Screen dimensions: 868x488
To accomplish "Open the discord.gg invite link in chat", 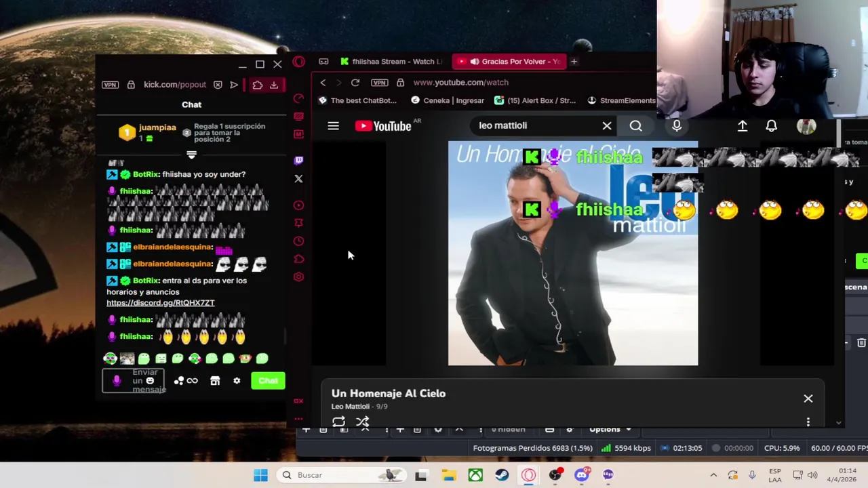I will tap(161, 303).
